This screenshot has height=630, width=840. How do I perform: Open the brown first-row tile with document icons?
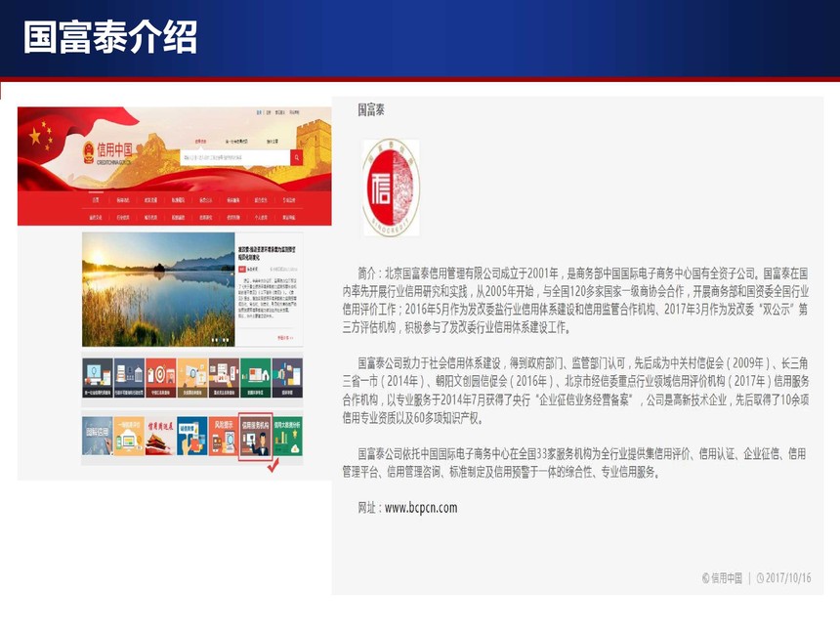pos(224,378)
